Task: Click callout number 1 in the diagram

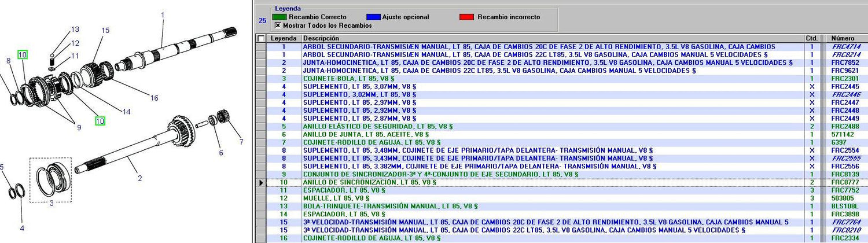Action: 163,15
